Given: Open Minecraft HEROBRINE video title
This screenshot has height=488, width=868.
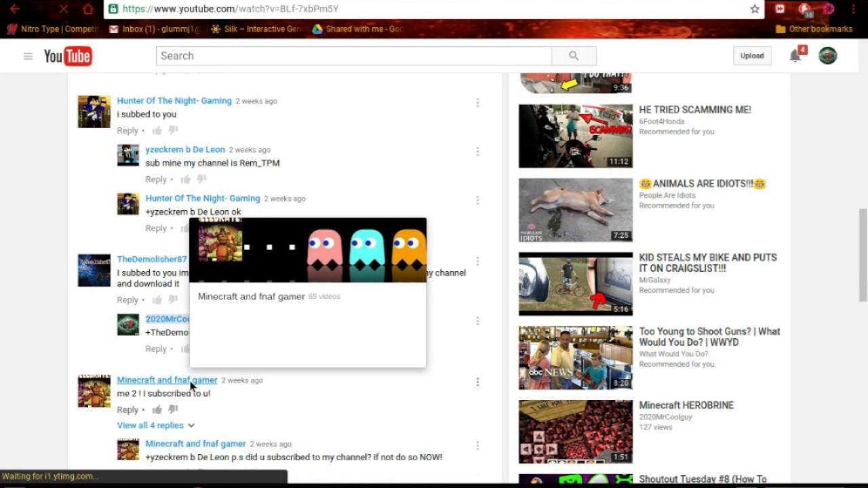Looking at the screenshot, I should tap(686, 405).
